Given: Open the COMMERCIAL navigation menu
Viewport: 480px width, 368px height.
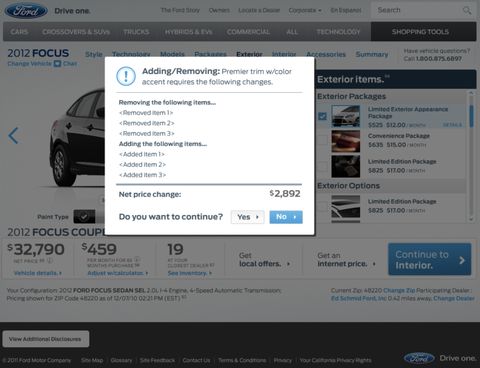Looking at the screenshot, I should coord(248,32).
